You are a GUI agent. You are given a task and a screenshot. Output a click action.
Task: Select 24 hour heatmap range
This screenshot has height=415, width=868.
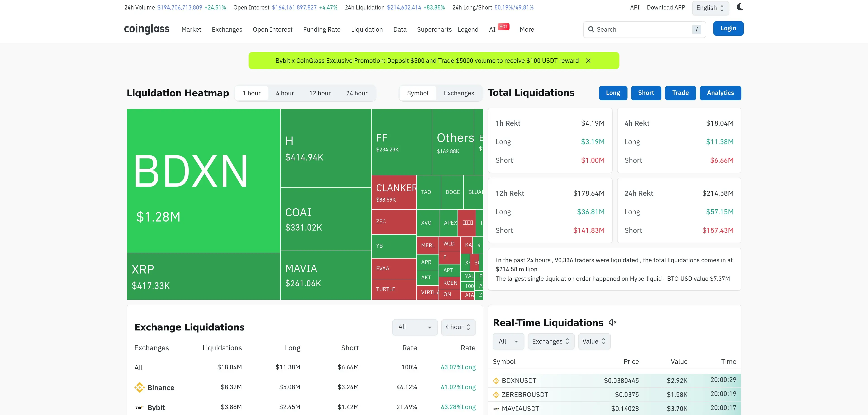(356, 93)
